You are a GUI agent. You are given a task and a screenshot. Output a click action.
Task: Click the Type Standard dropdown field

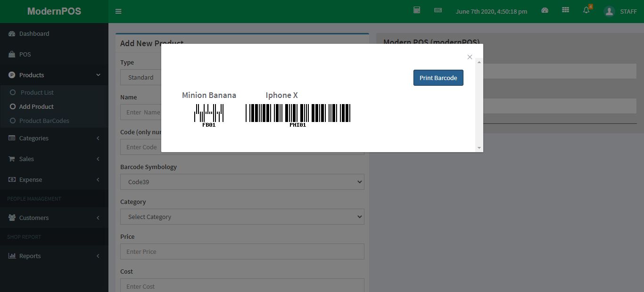(x=141, y=77)
